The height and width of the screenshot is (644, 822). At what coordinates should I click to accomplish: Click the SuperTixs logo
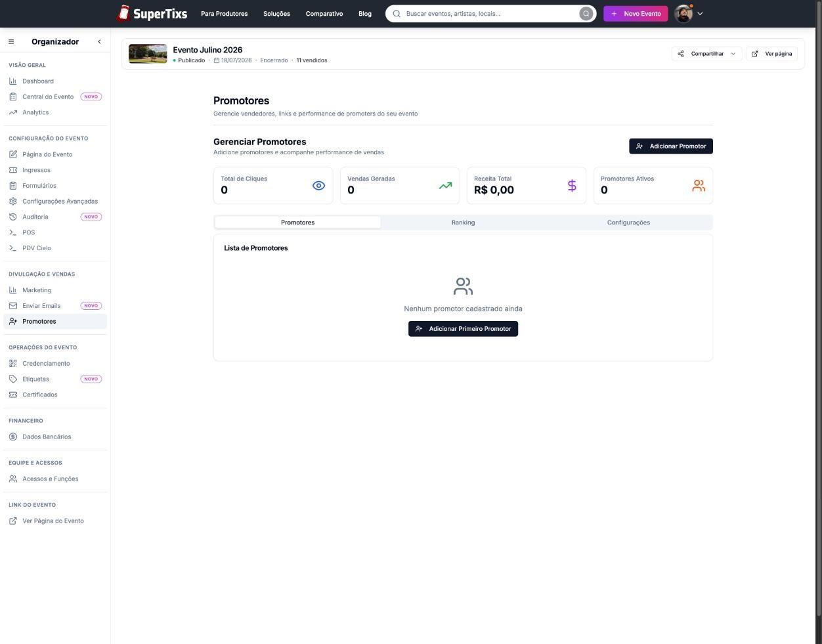coord(152,13)
